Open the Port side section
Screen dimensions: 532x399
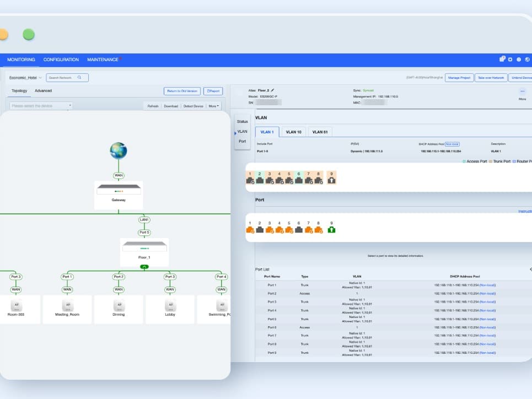[242, 141]
